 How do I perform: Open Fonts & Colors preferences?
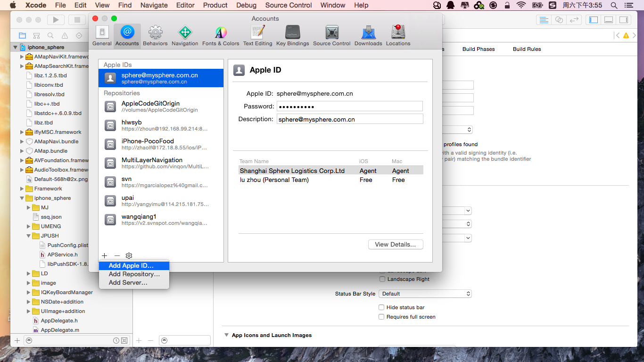(x=221, y=36)
